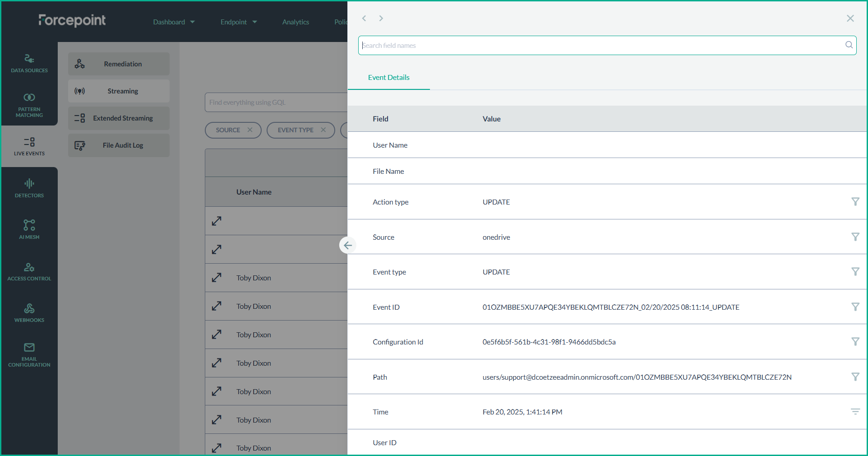Viewport: 868px width, 456px height.
Task: Select the Event Details tab
Action: tap(388, 78)
